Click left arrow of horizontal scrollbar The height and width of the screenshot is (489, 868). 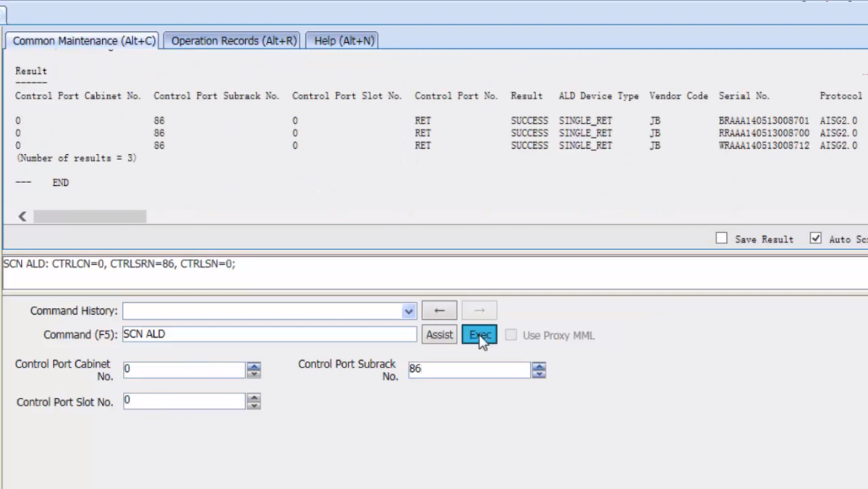pyautogui.click(x=22, y=216)
